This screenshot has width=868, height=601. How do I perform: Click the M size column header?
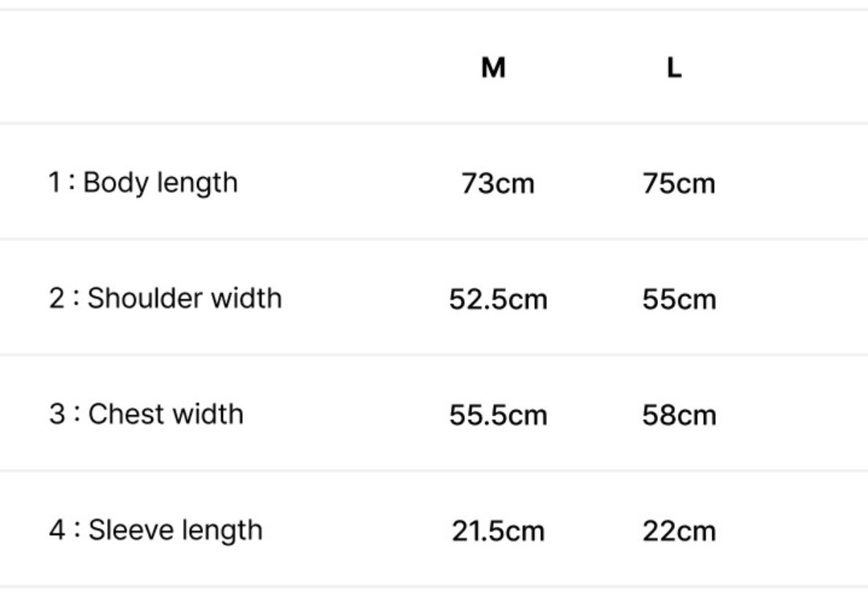tap(493, 68)
